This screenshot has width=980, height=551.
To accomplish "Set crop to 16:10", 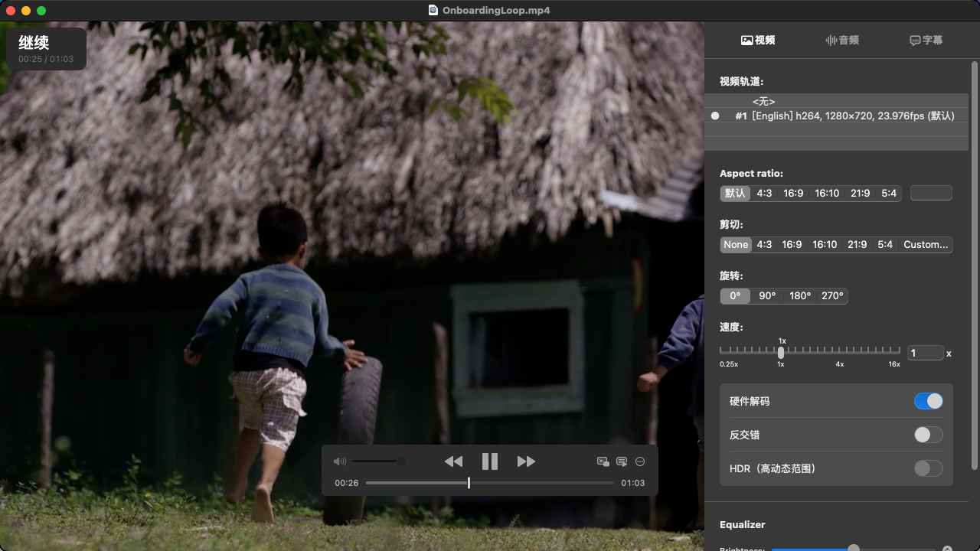I will 825,244.
